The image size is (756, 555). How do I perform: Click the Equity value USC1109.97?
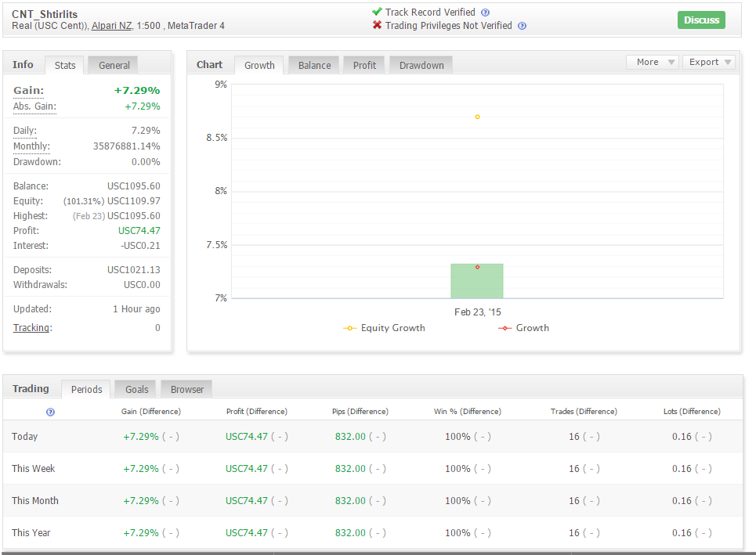[133, 201]
